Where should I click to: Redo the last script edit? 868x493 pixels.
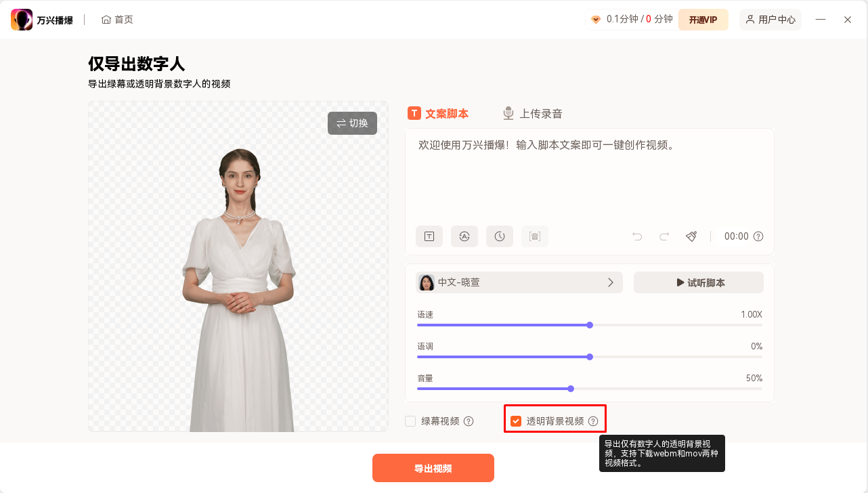[664, 236]
